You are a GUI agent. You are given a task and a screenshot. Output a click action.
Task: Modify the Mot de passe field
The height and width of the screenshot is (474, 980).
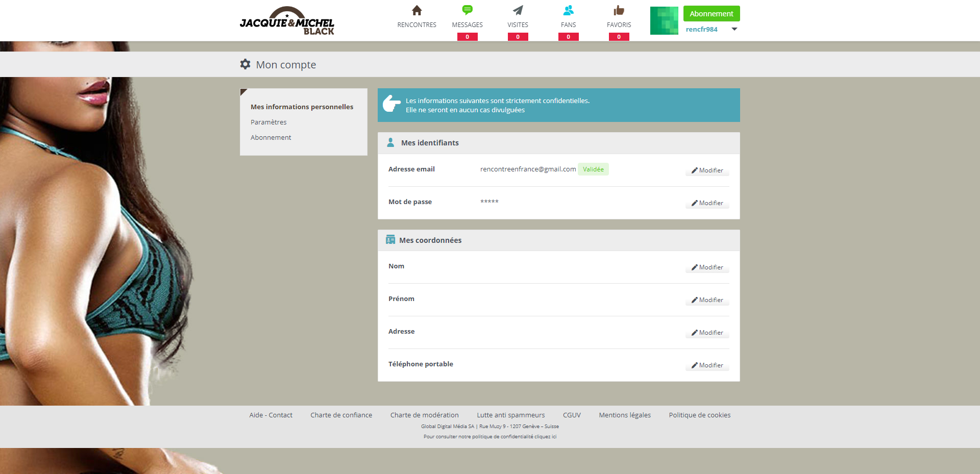tap(707, 203)
